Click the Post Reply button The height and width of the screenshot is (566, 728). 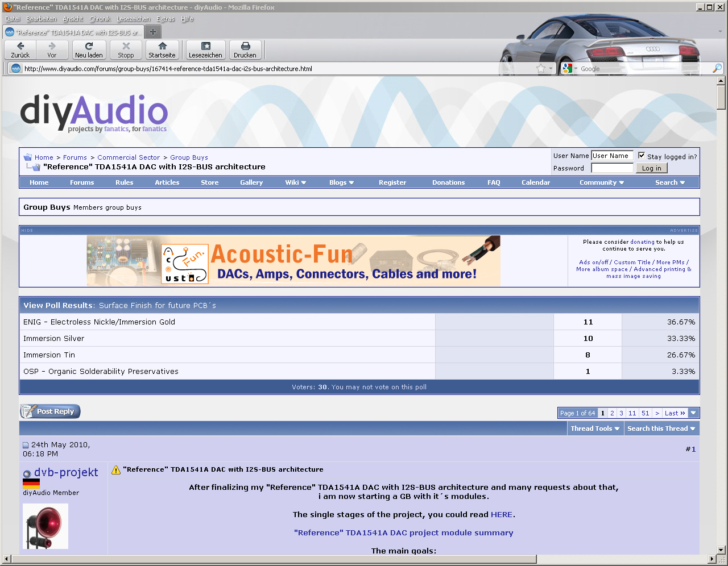50,411
